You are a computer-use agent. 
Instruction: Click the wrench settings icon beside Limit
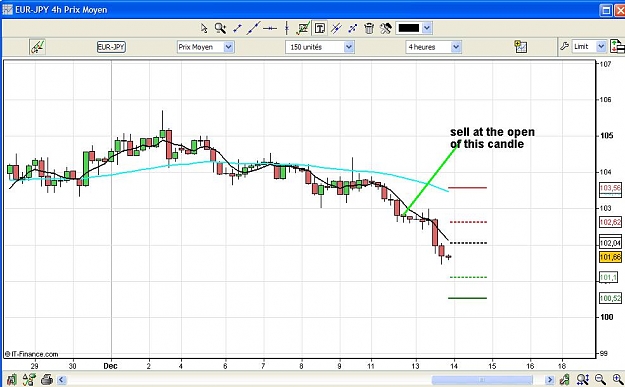(564, 46)
